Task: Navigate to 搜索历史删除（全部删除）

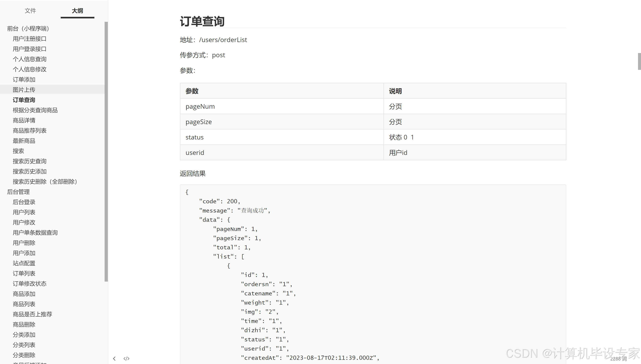Action: pyautogui.click(x=45, y=181)
